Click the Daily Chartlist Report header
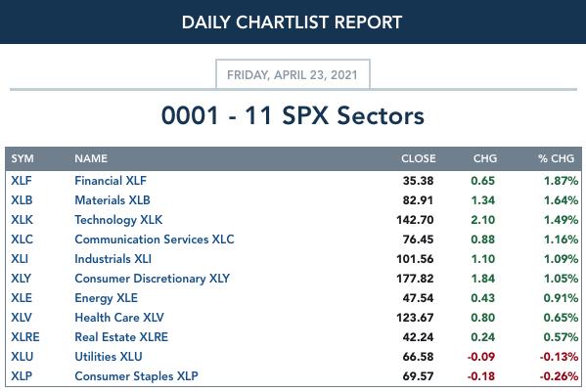 coord(292,22)
